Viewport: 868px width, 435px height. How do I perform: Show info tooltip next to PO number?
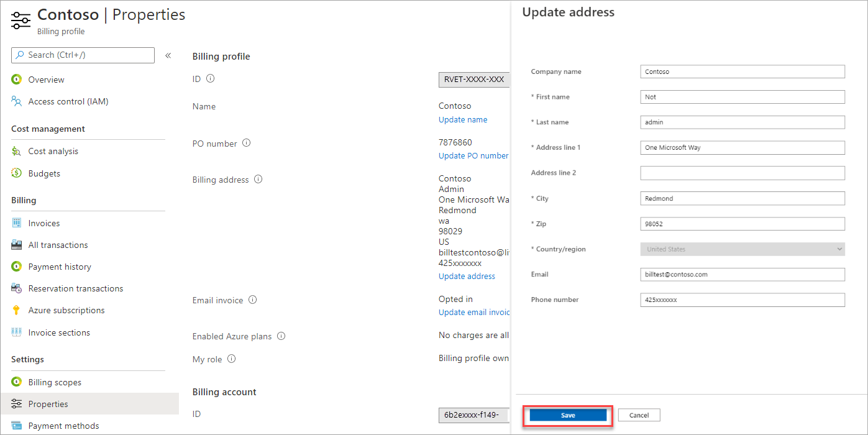tap(246, 143)
